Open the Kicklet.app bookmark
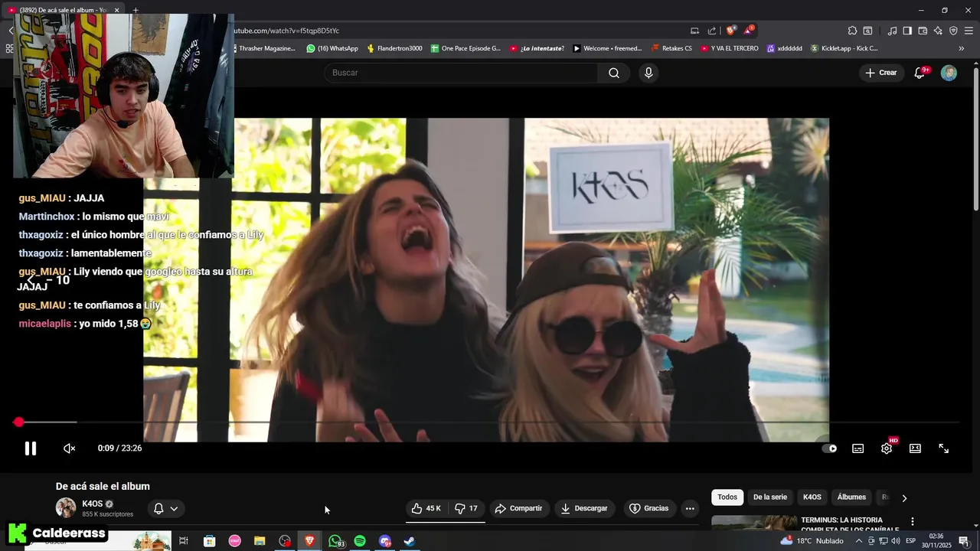The image size is (980, 551). click(x=844, y=48)
